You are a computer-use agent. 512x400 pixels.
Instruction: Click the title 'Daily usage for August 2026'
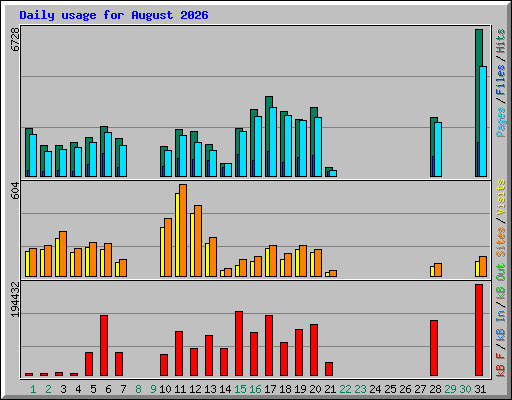[114, 15]
